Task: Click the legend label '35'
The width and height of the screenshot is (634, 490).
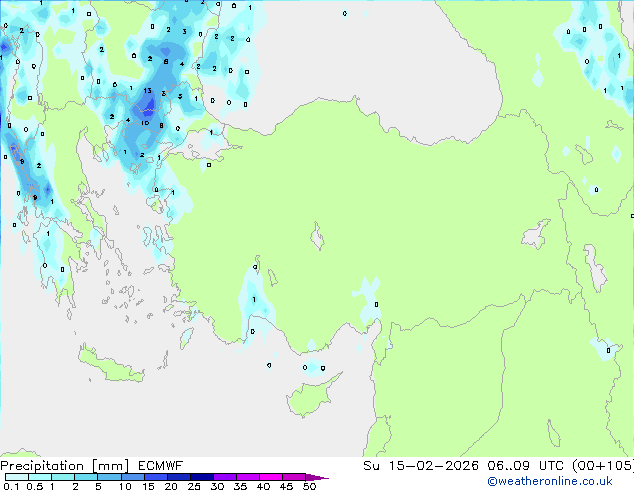Action: point(240,486)
